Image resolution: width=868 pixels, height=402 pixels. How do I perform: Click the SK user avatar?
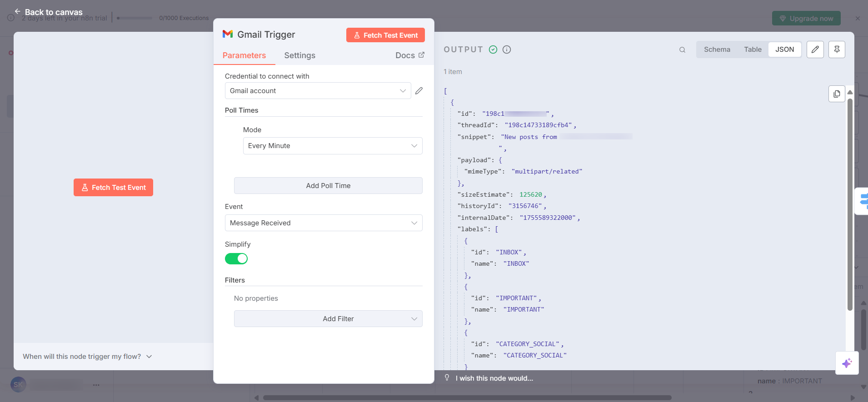point(18,385)
